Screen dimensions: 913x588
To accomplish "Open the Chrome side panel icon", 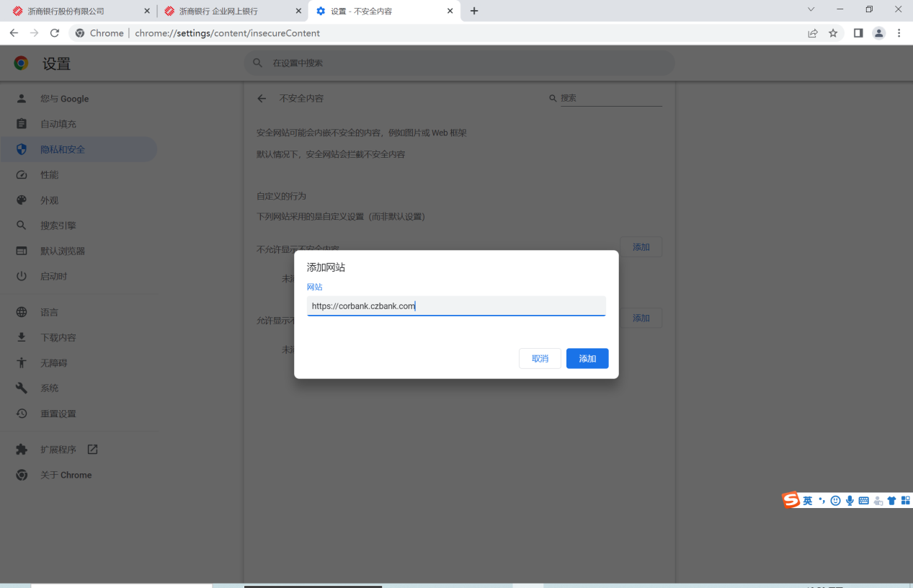I will [x=858, y=33].
